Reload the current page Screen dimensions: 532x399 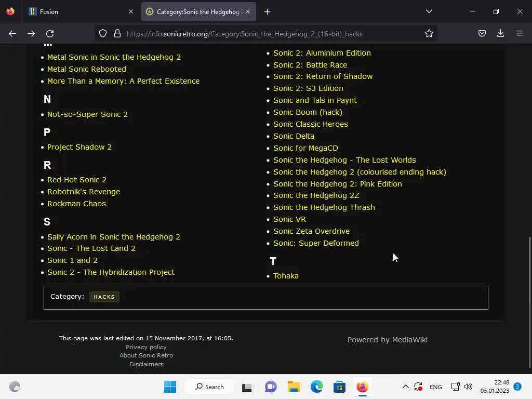click(x=50, y=34)
